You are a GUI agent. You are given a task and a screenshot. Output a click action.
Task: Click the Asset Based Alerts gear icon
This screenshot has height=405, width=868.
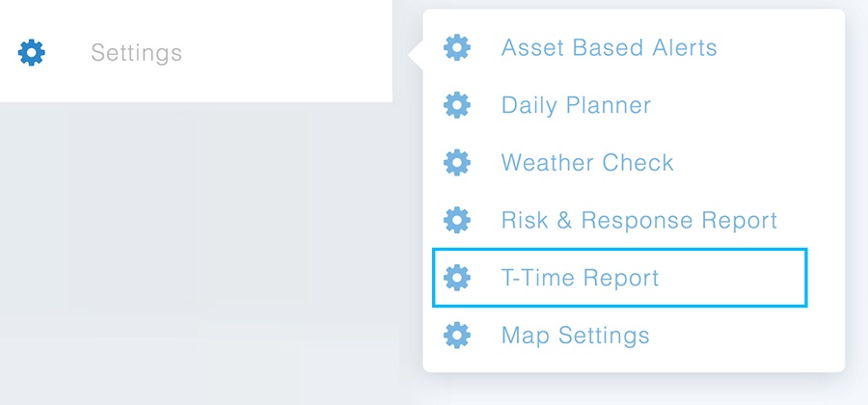coord(456,47)
